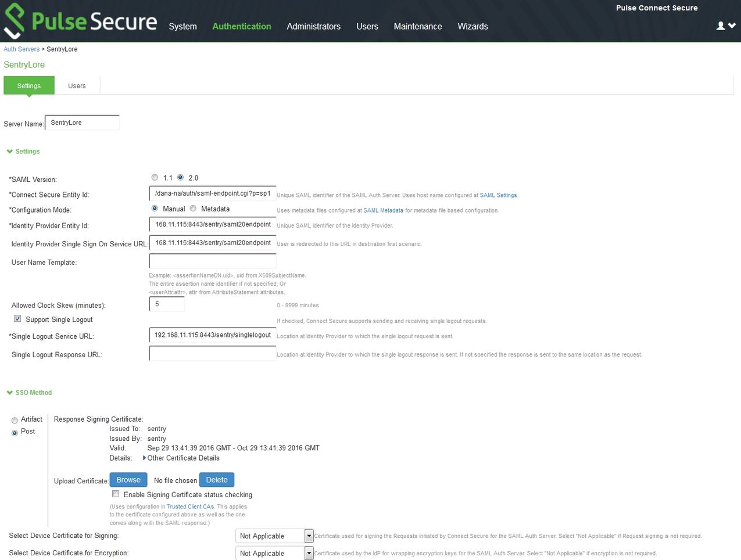Select SAML Version 1.1

tap(155, 177)
